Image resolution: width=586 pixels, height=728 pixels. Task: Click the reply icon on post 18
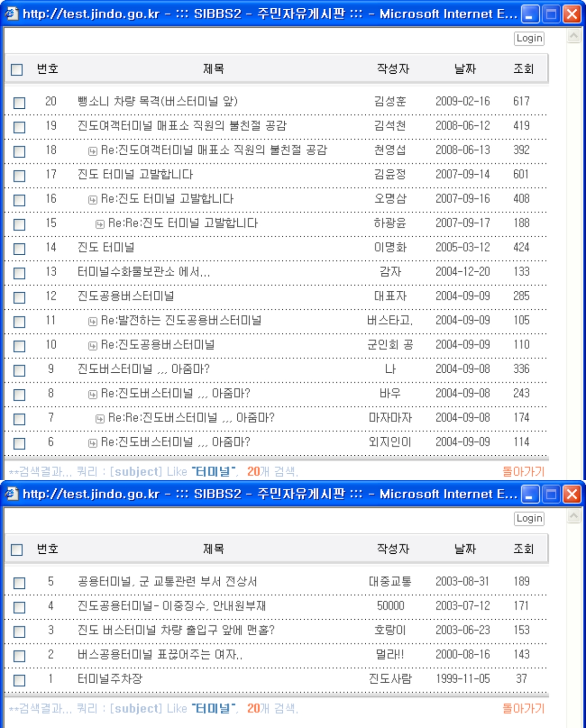pos(92,151)
